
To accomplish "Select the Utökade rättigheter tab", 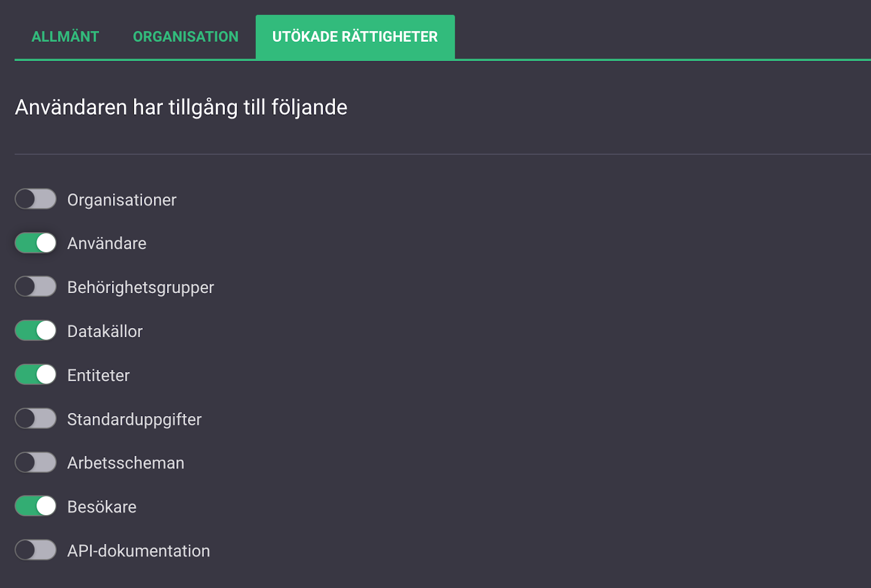I will (x=354, y=36).
